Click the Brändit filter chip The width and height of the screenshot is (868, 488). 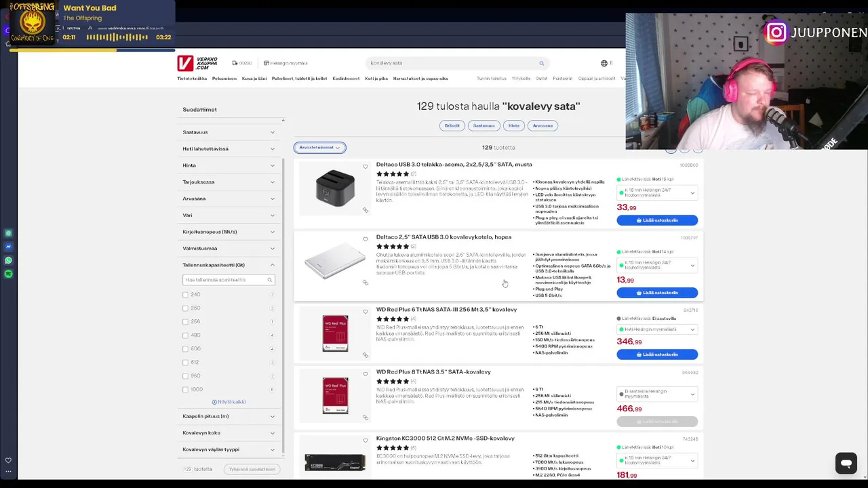tap(452, 125)
